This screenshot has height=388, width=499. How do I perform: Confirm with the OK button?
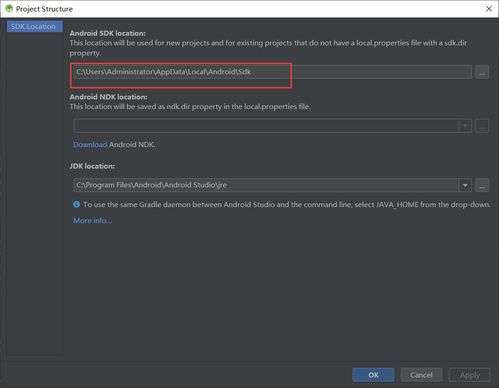coord(373,375)
